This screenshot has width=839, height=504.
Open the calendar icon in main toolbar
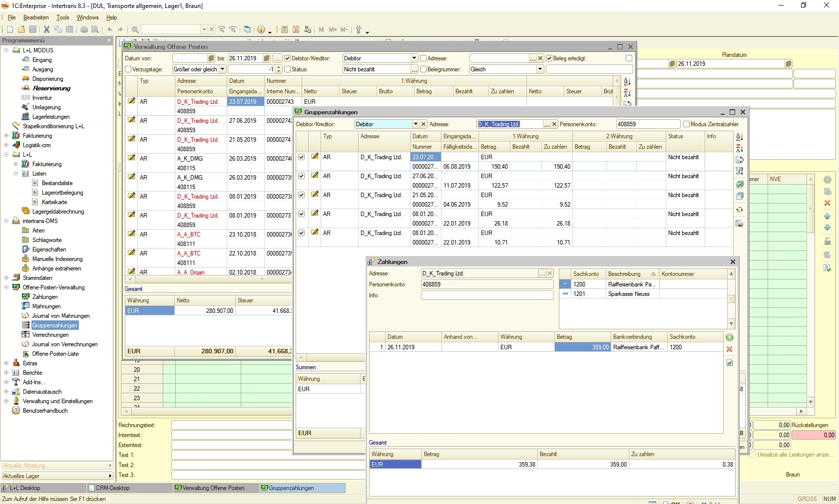(296, 30)
